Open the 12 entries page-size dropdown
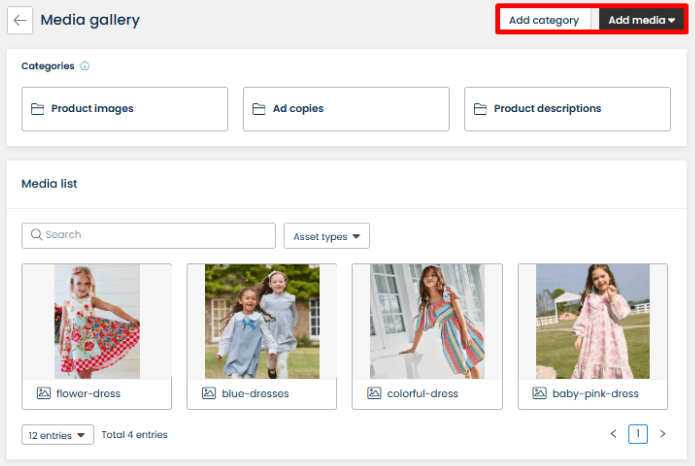This screenshot has height=466, width=695. tap(57, 435)
